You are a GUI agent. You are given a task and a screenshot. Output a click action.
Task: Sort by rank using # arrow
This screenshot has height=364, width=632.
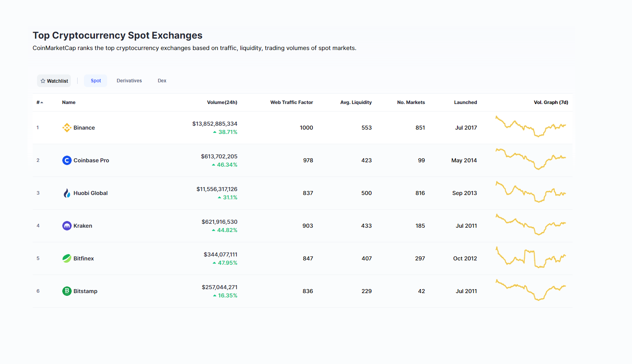(40, 102)
